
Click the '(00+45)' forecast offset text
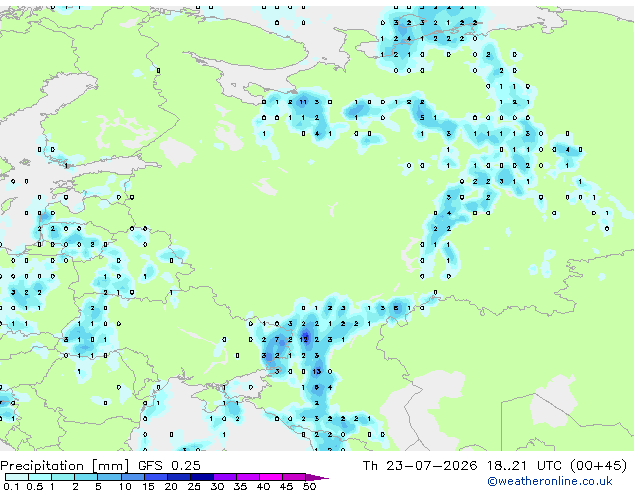pyautogui.click(x=598, y=465)
